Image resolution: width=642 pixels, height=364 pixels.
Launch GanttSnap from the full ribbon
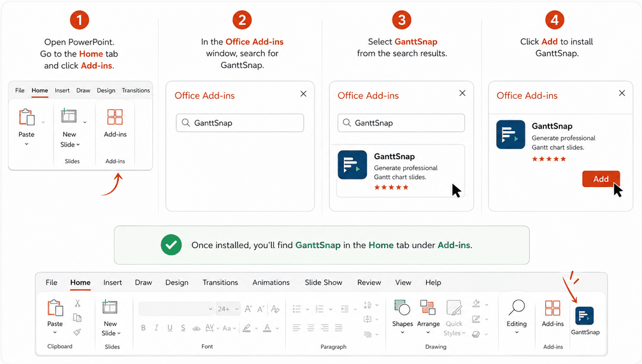point(584,316)
